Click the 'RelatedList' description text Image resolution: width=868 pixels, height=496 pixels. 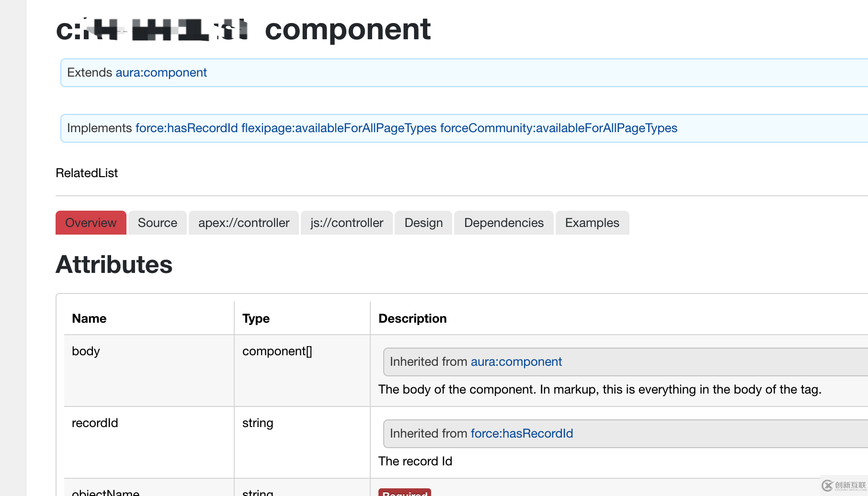click(x=87, y=173)
